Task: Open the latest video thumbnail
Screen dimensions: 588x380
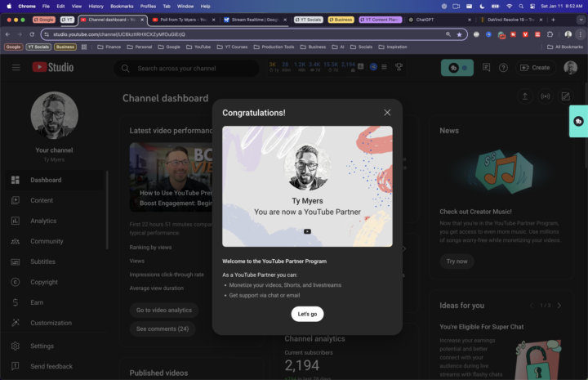Action: [x=171, y=177]
